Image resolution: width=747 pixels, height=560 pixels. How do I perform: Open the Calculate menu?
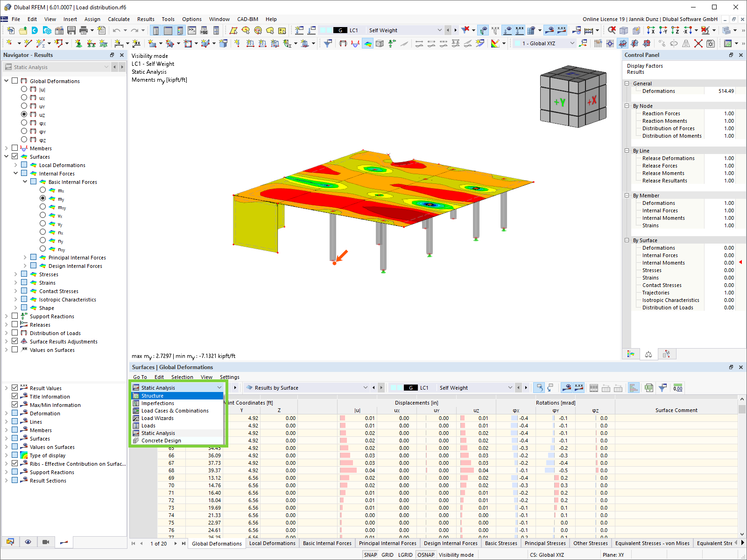pos(119,19)
